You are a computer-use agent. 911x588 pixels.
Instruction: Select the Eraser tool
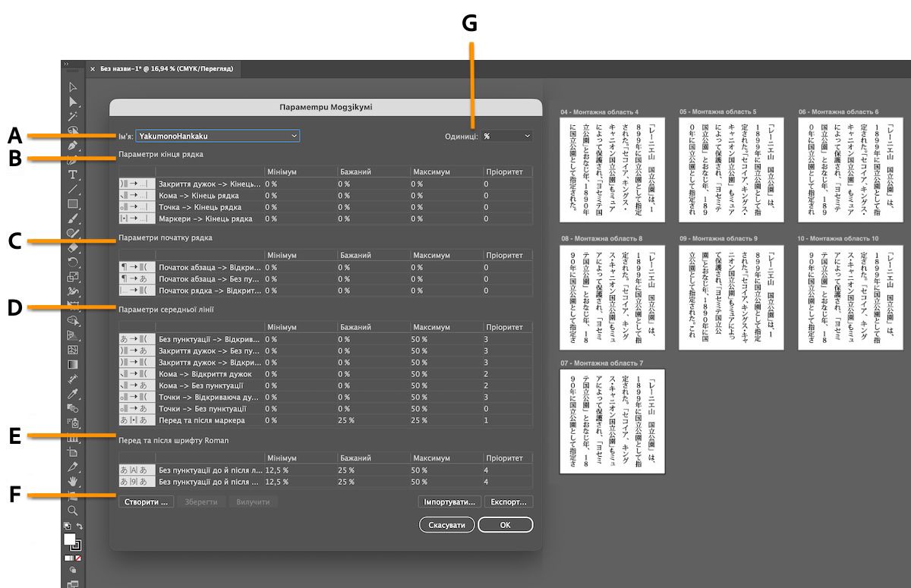73,247
